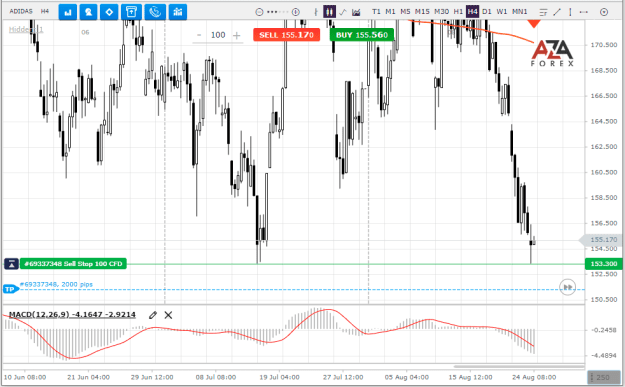This screenshot has width=625, height=387.
Task: Click the 24 Aug 08:00 date label
Action: [534, 377]
